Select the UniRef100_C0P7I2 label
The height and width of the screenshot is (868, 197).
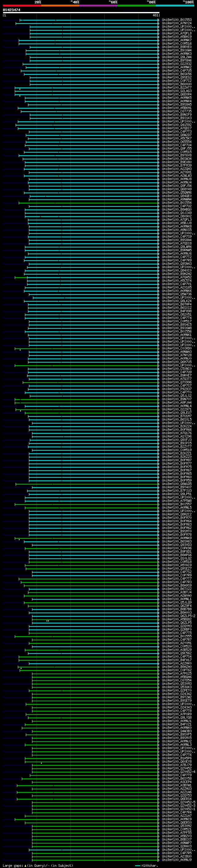tap(177, 81)
